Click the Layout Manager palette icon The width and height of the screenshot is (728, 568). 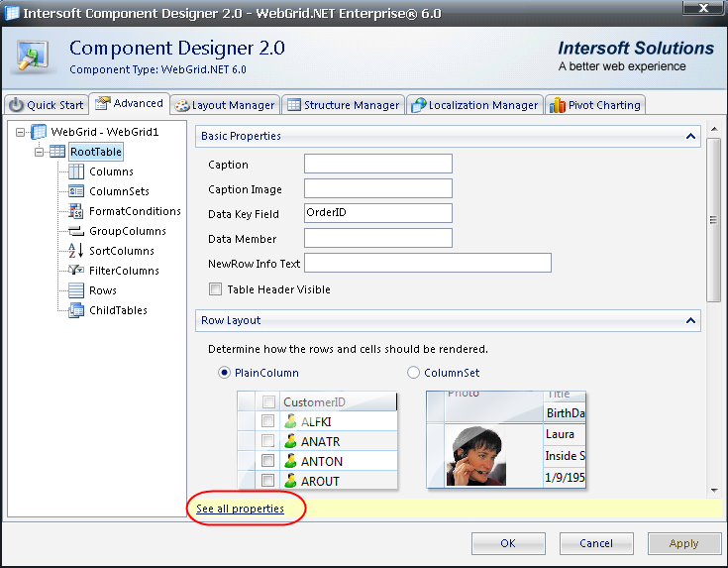(x=182, y=105)
